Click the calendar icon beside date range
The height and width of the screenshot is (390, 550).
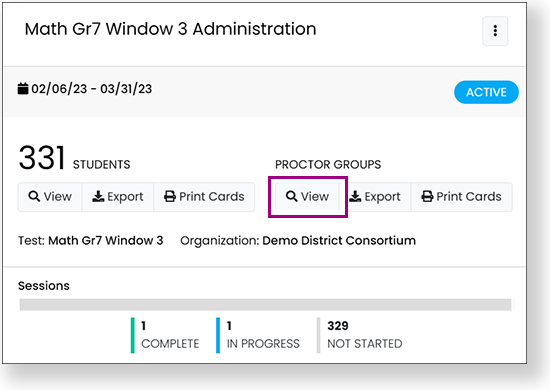23,89
